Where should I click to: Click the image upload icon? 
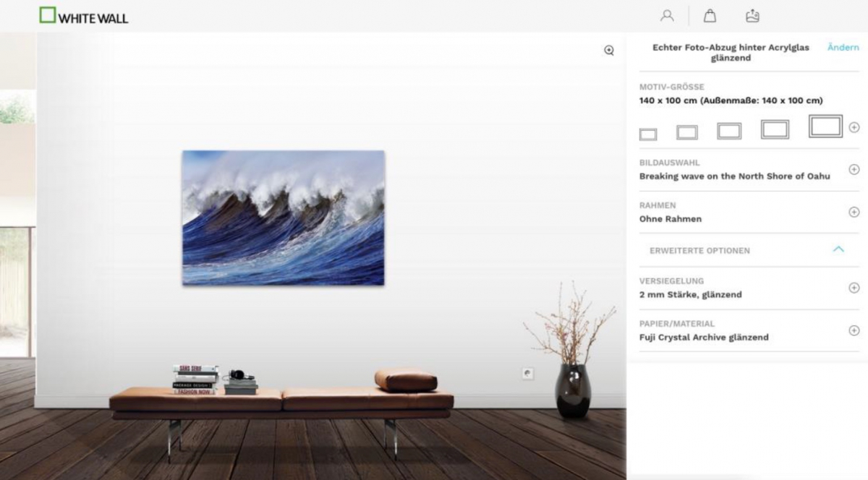coord(752,15)
